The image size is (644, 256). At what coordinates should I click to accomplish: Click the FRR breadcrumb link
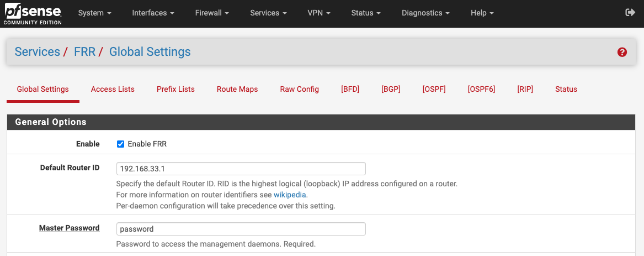[84, 52]
